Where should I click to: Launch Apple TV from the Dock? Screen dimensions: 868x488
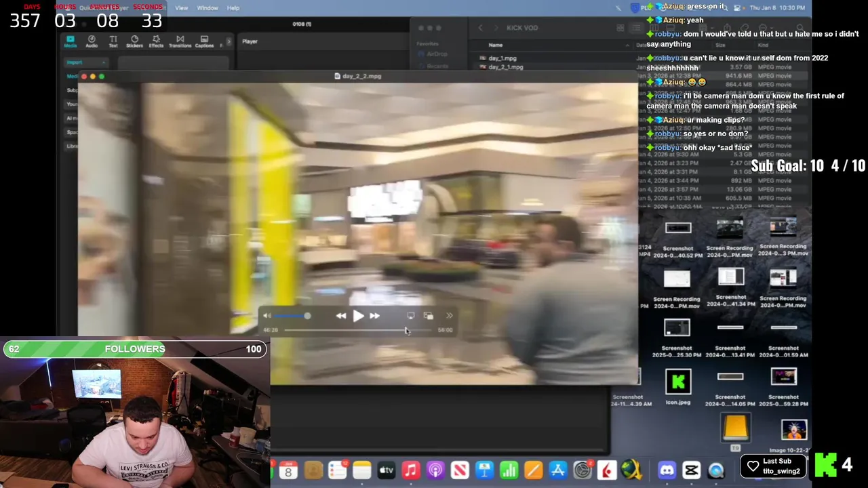coord(386,470)
